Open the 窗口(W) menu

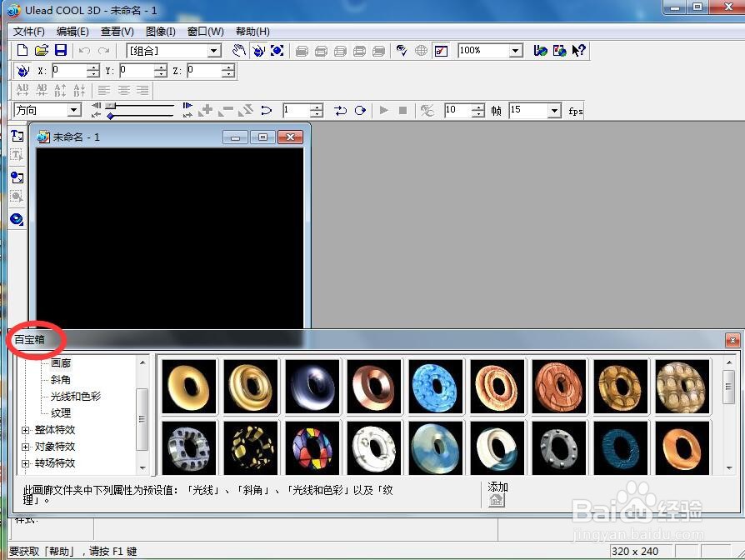(205, 32)
